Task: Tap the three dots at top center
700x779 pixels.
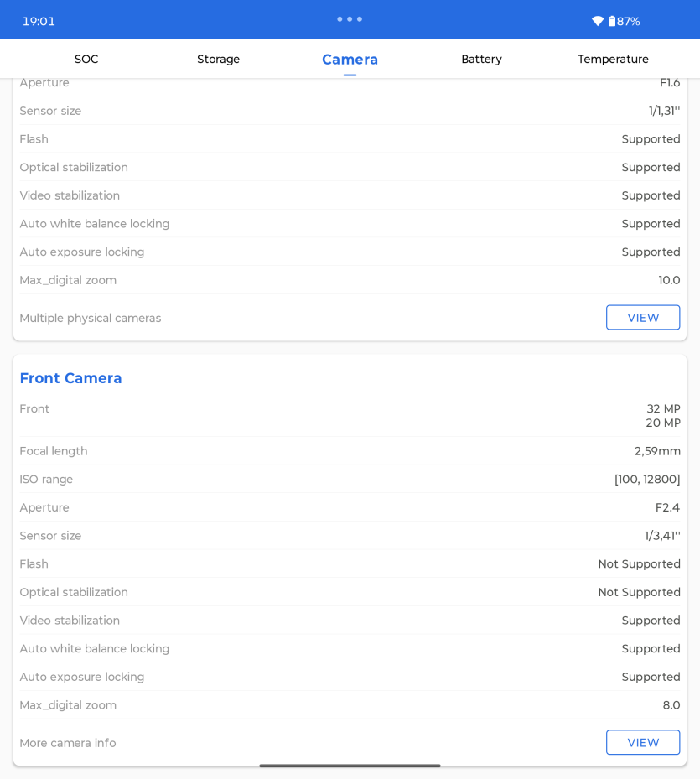Action: (350, 19)
